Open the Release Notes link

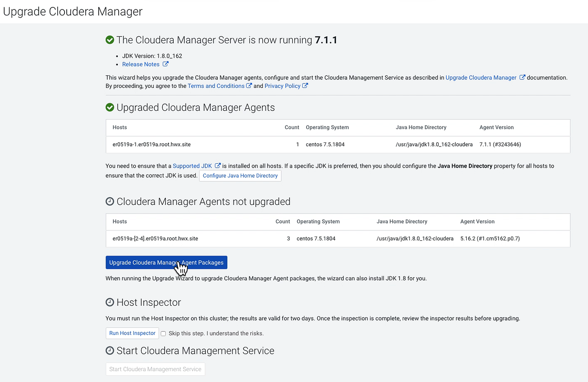coord(141,64)
